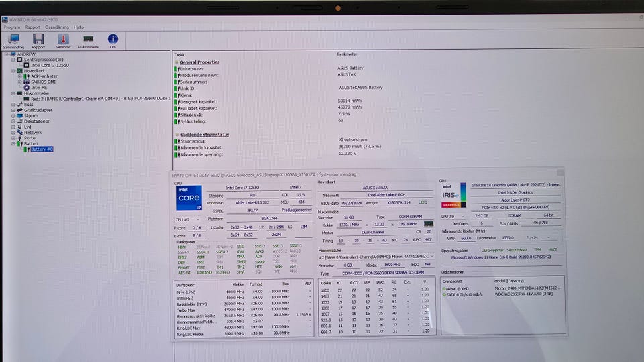644x362 pixels.
Task: Click the TPM status label
Action: click(x=537, y=250)
